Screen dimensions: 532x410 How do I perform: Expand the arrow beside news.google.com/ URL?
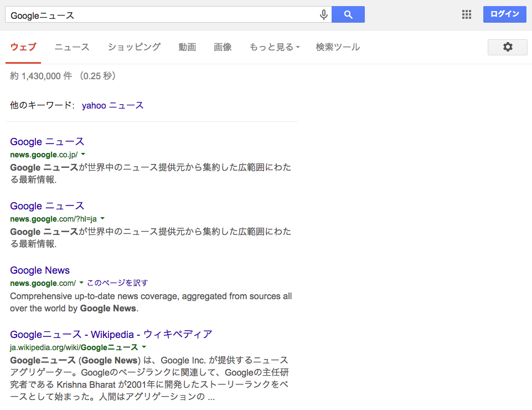81,283
